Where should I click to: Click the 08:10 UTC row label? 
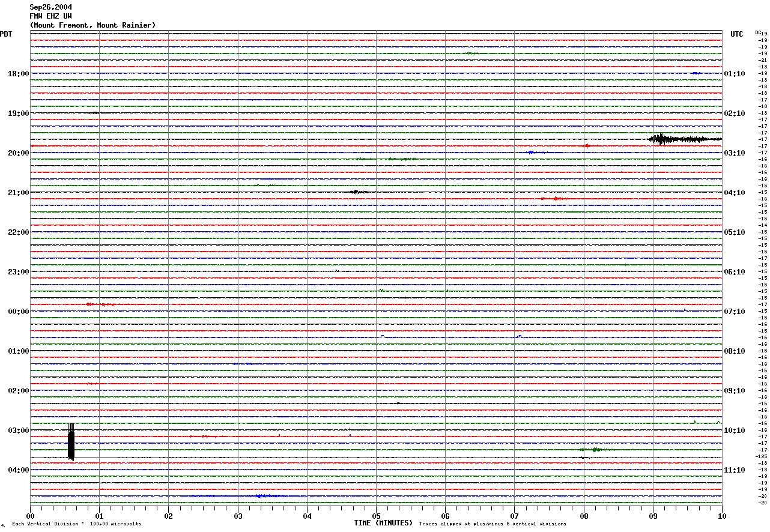[735, 351]
